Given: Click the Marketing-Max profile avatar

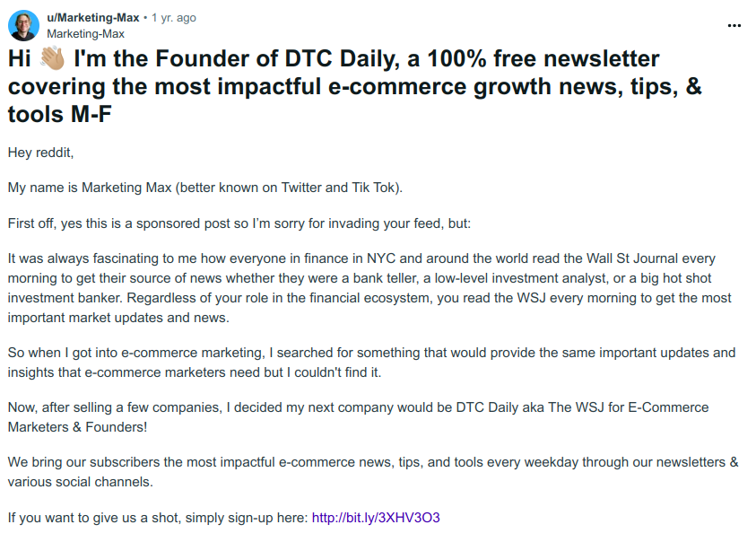Looking at the screenshot, I should pyautogui.click(x=23, y=25).
